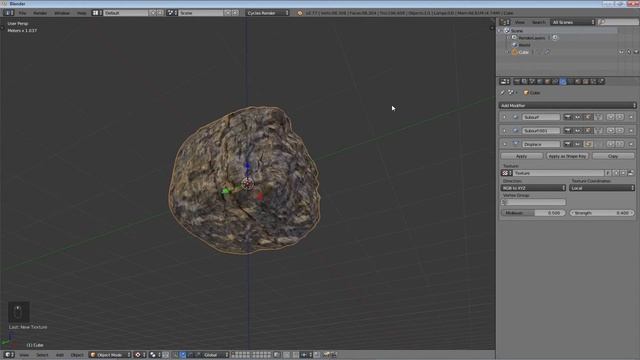Screen dimensions: 640x360
Task: Toggle viewport visibility of Displace modifier
Action: pyautogui.click(x=578, y=144)
